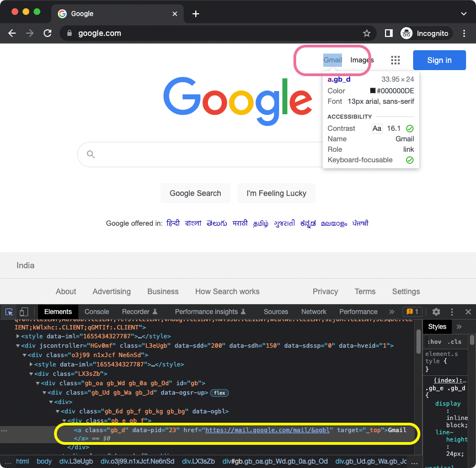Open the DevTools customize three-dot menu
The image size is (476, 468).
(452, 312)
